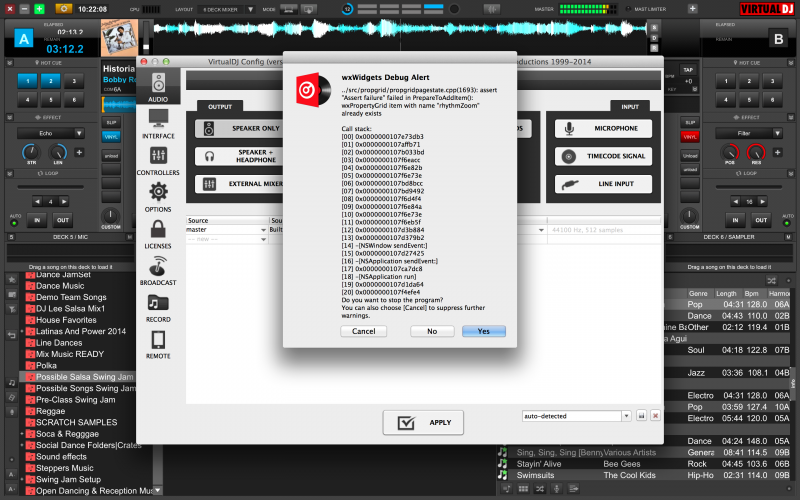Toggle Slip mode on deck A
This screenshot has width=800, height=500.
tap(111, 122)
